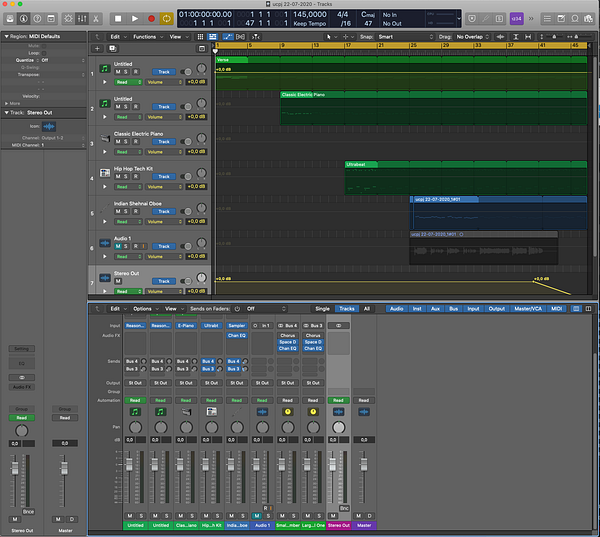This screenshot has height=537, width=600.
Task: Click the Master/VCA mixer filter button
Action: point(526,309)
